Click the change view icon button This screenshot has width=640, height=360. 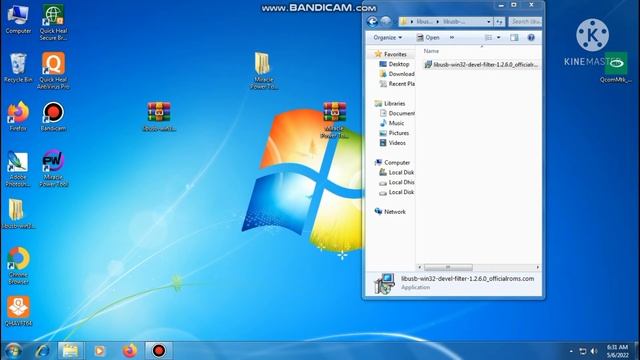(488, 38)
